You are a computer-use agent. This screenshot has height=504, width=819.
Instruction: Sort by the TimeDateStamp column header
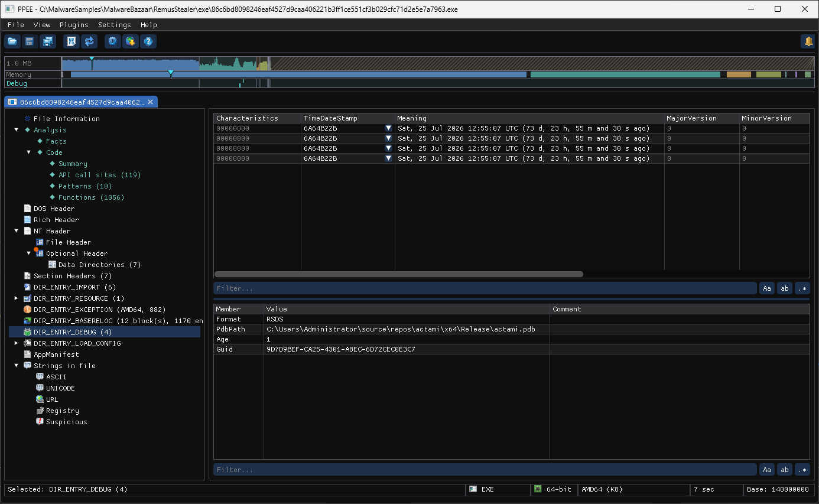tap(348, 118)
